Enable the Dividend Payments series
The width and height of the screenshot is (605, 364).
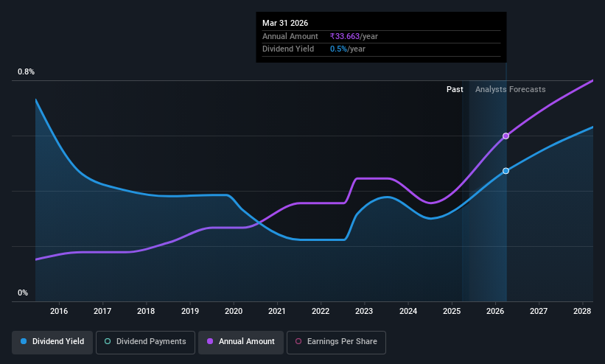(145, 342)
